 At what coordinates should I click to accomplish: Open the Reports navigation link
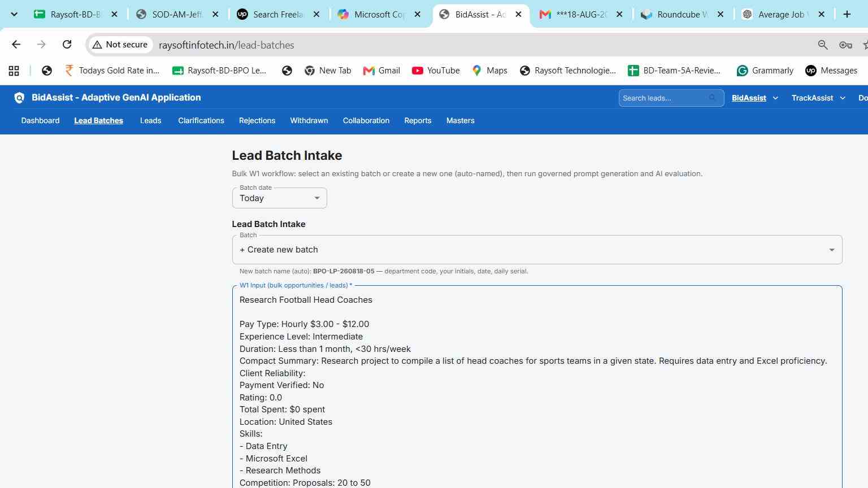418,120
